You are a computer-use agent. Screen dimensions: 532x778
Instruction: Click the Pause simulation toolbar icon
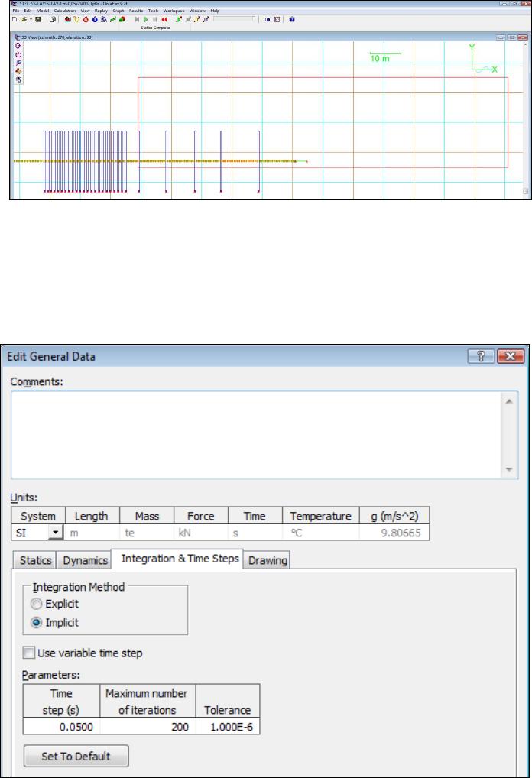[155, 19]
